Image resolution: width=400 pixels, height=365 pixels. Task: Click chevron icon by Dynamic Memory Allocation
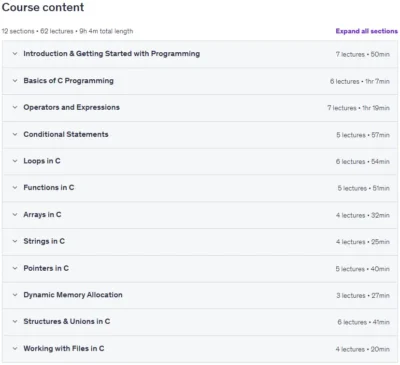pos(15,295)
